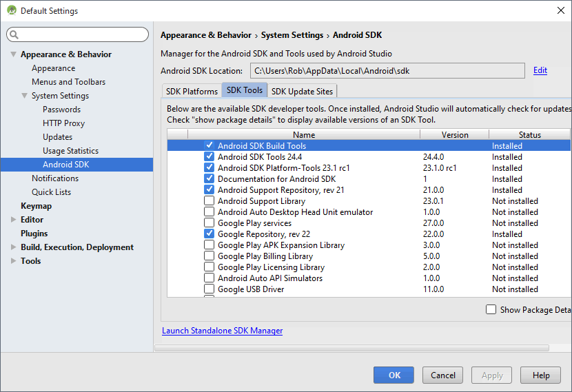This screenshot has width=572, height=392.
Task: Select HTTP Proxy settings
Action: tap(64, 123)
